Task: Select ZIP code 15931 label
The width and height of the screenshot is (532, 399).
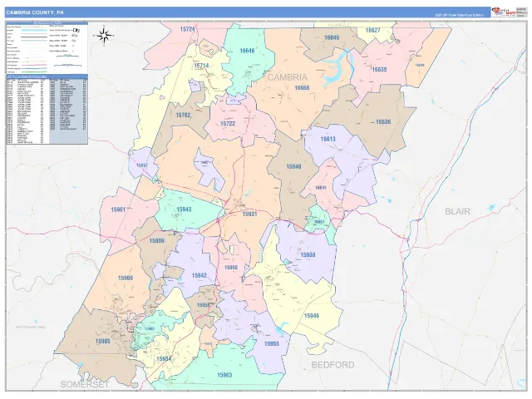Action: click(249, 214)
